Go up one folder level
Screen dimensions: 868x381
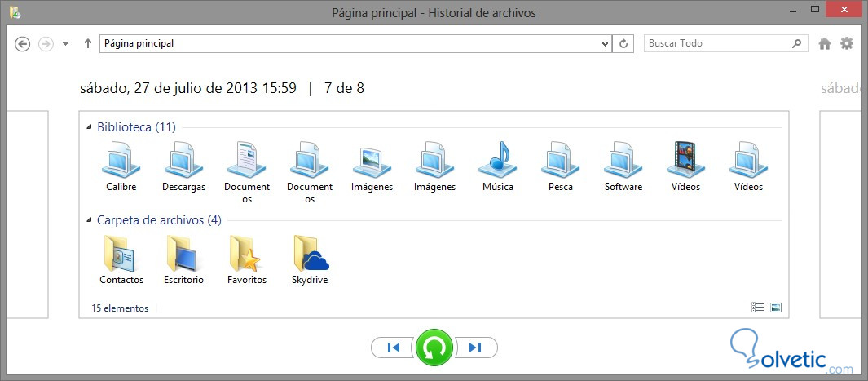[x=87, y=43]
